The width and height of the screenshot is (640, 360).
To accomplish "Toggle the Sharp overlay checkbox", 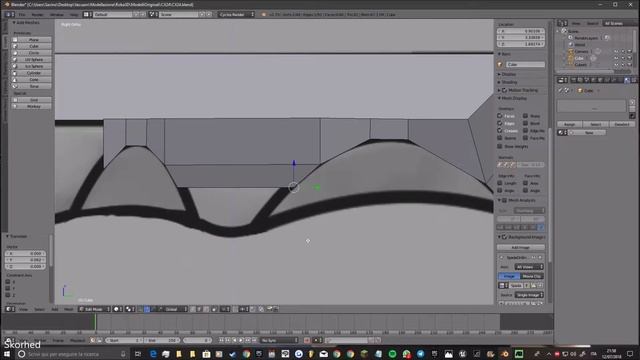I will (x=525, y=116).
